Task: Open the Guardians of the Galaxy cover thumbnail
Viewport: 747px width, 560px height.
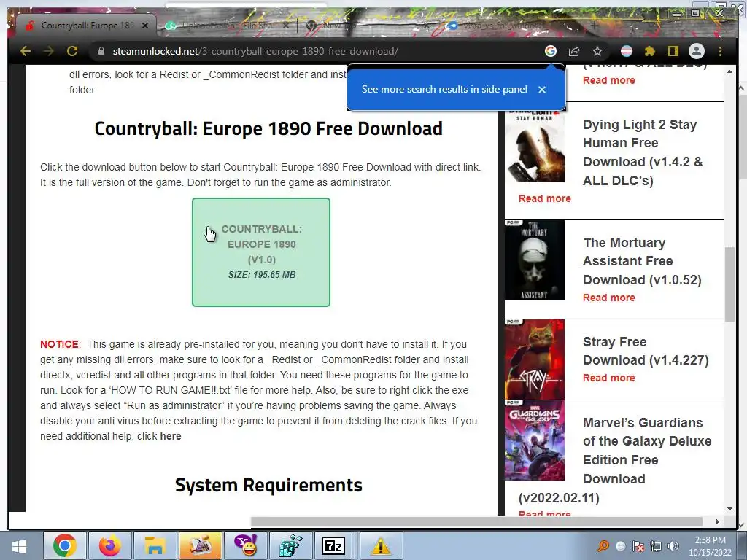Action: [x=535, y=440]
